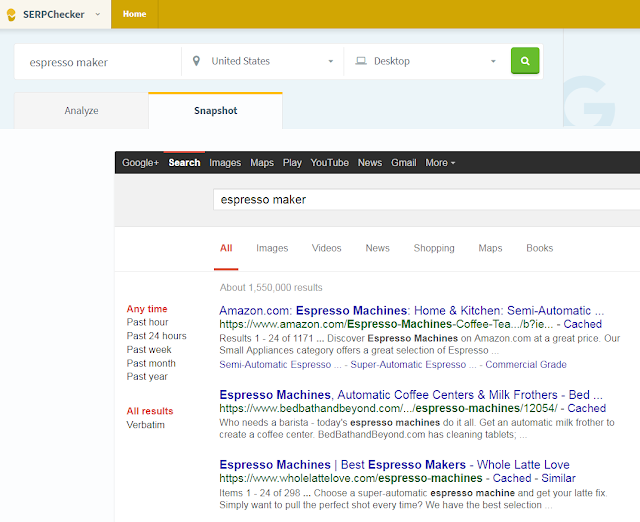Filter results by Past week

[149, 350]
